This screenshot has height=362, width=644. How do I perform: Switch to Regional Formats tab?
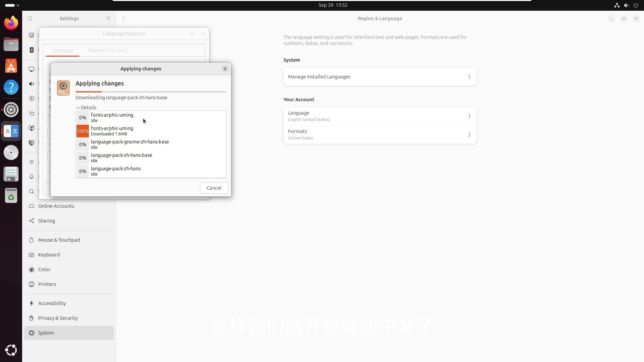107,50
